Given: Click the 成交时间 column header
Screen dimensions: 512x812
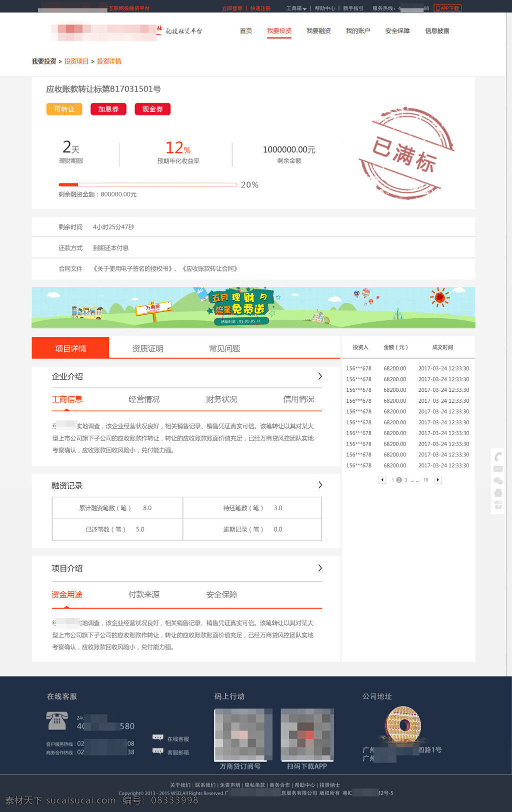Looking at the screenshot, I should click(x=442, y=347).
